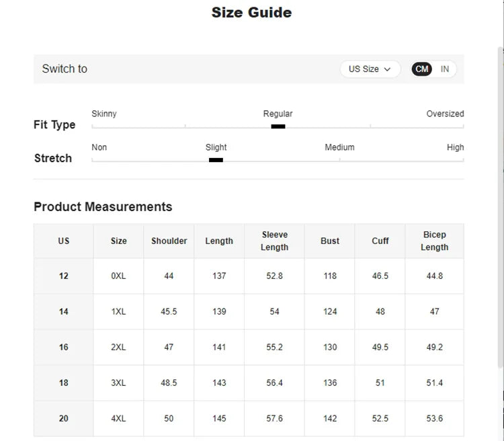Click the High stretch label
The height and width of the screenshot is (441, 504).
(x=455, y=148)
